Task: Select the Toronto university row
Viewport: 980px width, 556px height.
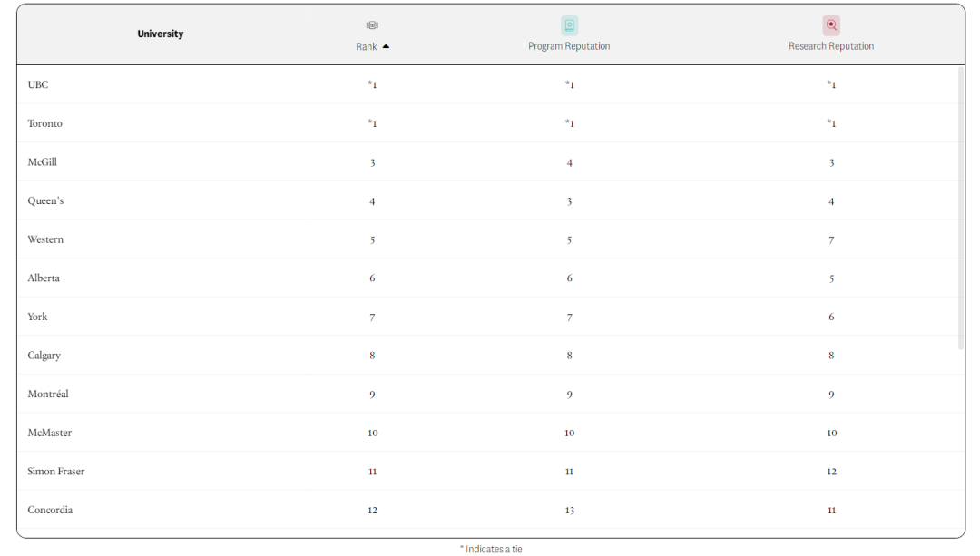Action: point(44,123)
